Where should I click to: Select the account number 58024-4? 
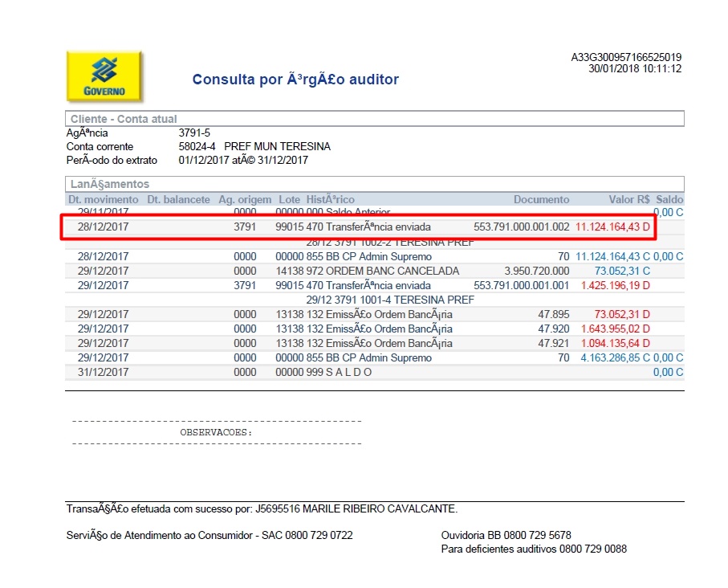click(x=197, y=146)
